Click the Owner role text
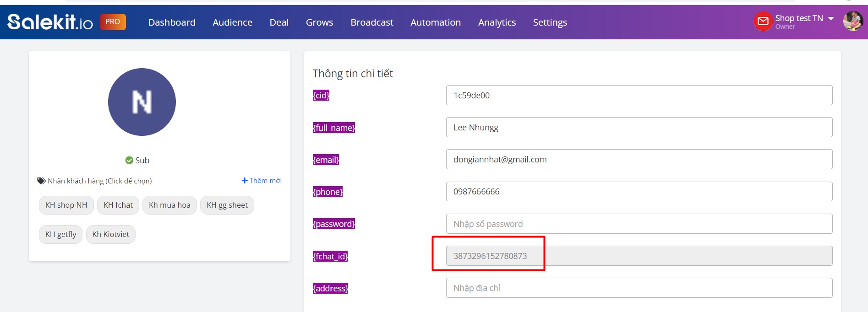 785,27
